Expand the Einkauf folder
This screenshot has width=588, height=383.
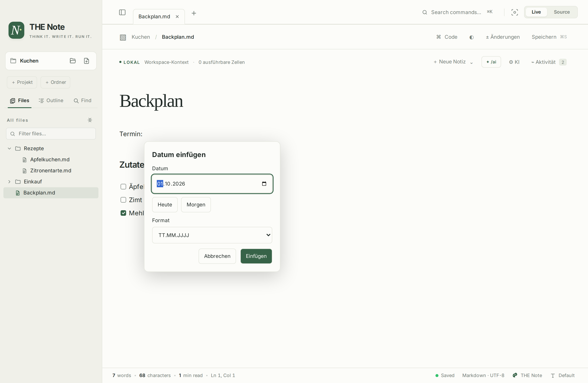(x=9, y=182)
